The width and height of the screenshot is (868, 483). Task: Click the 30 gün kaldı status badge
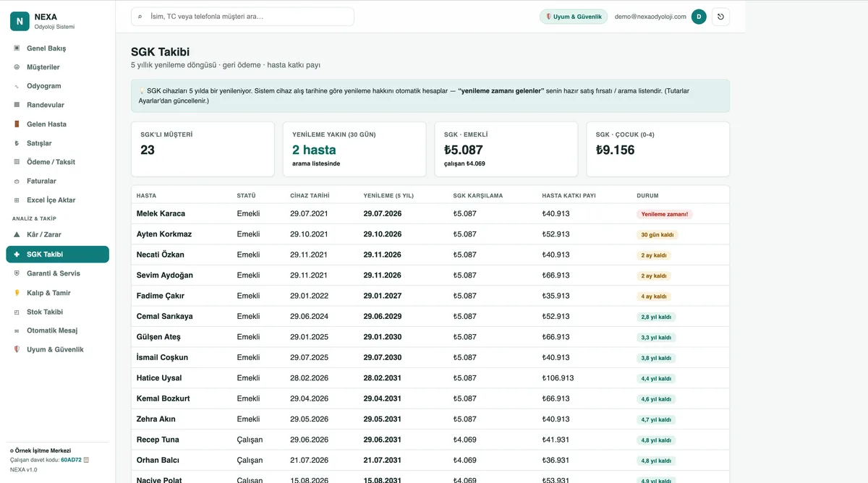tap(658, 235)
